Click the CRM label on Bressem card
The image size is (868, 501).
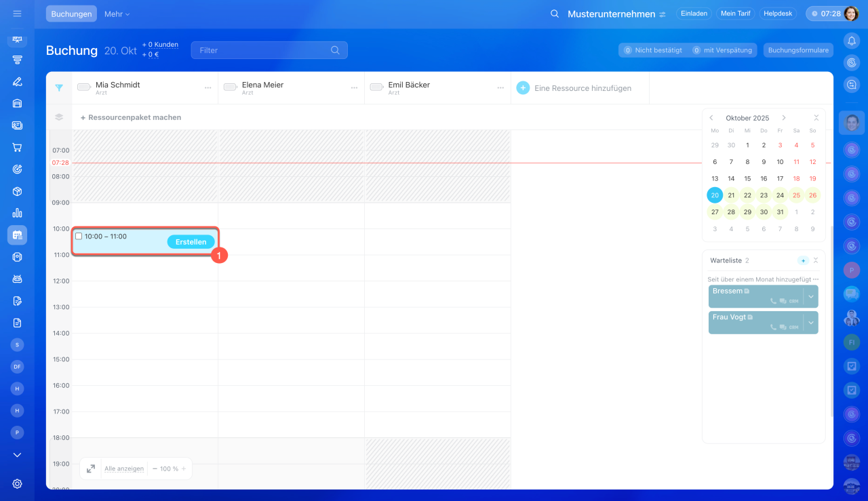coord(794,301)
